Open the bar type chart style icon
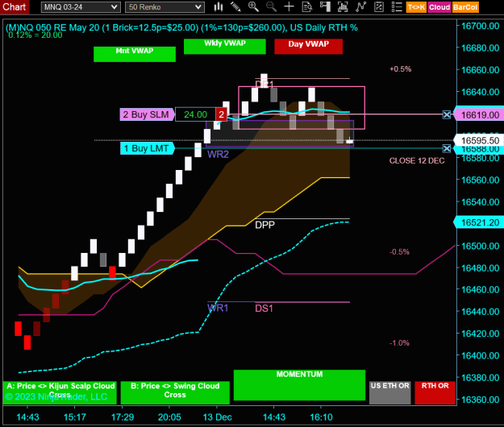The height and width of the screenshot is (427, 504). coord(219,6)
